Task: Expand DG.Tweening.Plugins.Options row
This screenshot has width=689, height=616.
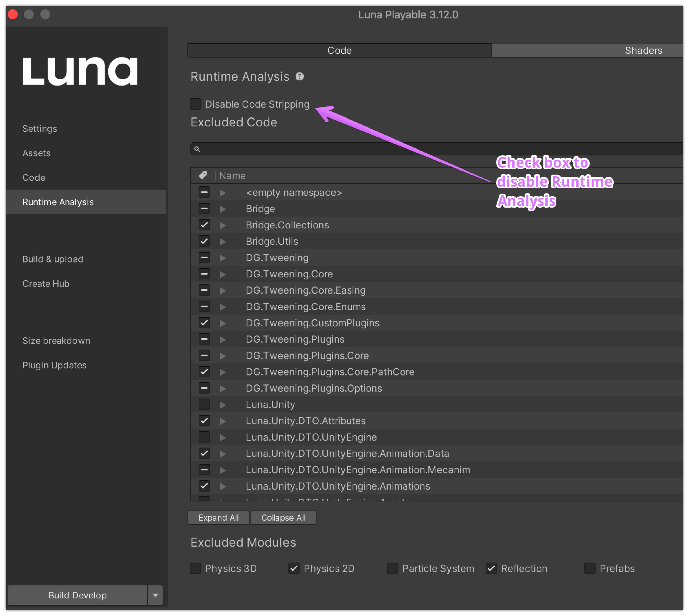Action: click(223, 388)
